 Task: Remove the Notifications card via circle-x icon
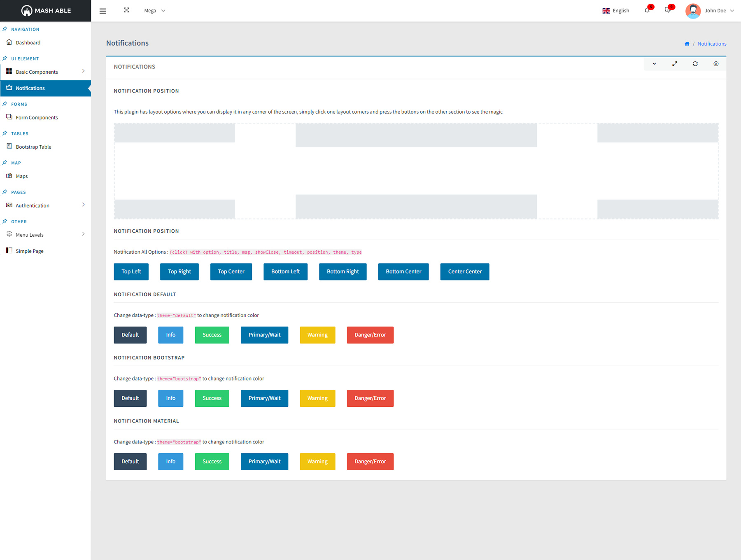pyautogui.click(x=716, y=64)
